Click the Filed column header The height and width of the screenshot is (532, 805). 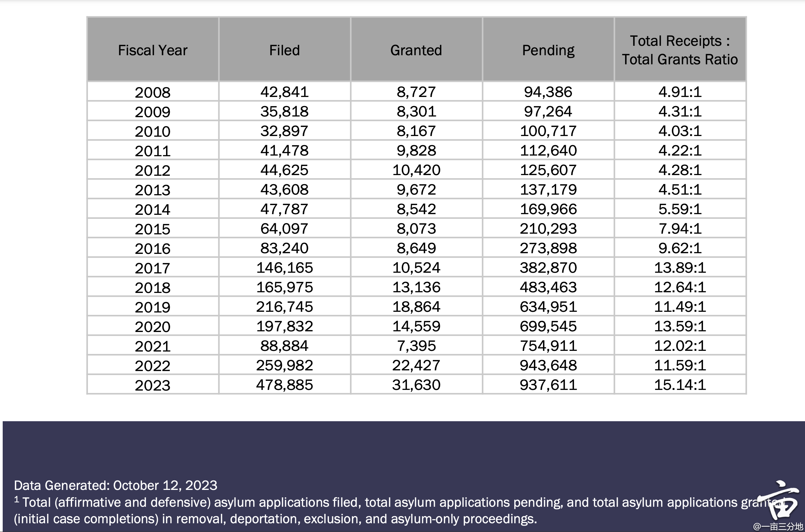[x=284, y=49]
